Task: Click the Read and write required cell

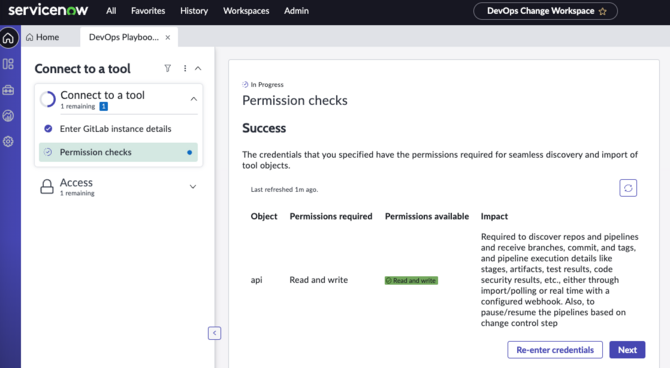Action: (319, 280)
